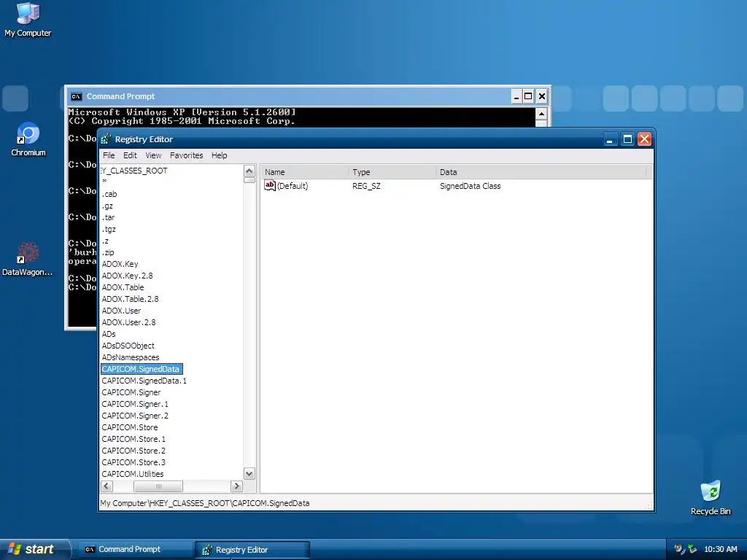This screenshot has width=747, height=560.
Task: Select the ADsDSOObject key
Action: pyautogui.click(x=128, y=346)
